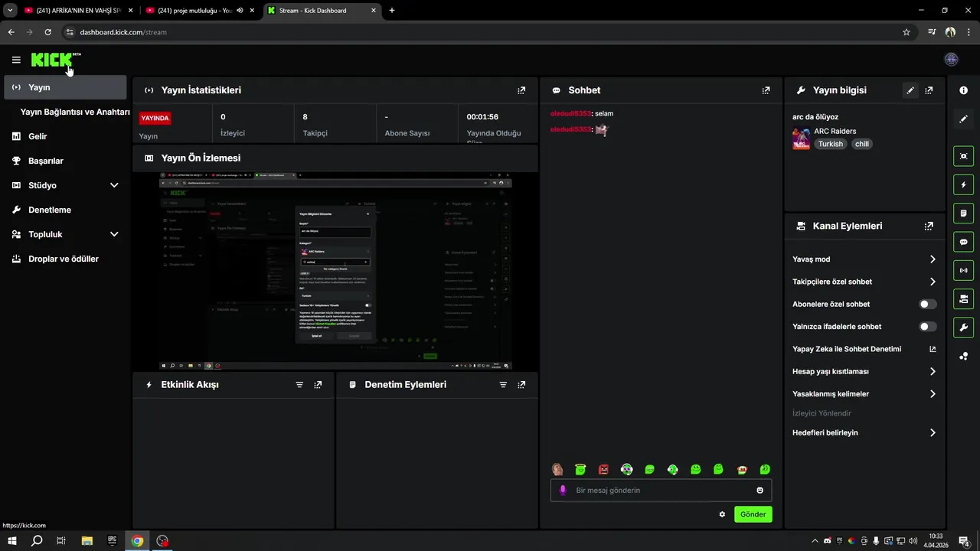Image resolution: width=980 pixels, height=551 pixels.
Task: Open the hamburger menu beside the Kick logo
Action: [x=16, y=60]
